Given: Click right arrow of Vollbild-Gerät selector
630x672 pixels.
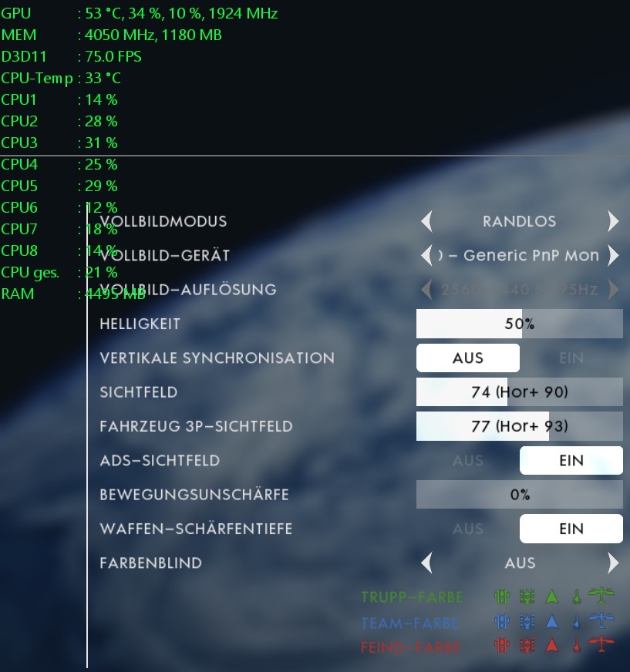Looking at the screenshot, I should point(613,255).
